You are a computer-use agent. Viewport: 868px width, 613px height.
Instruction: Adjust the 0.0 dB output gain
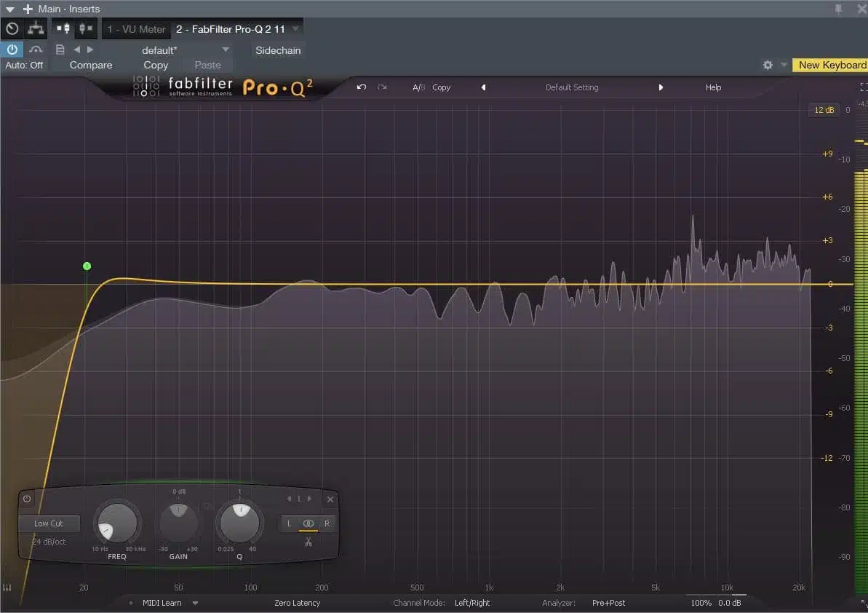(x=730, y=603)
